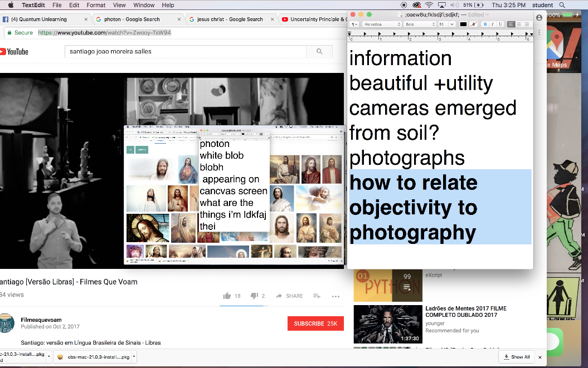Click the thumbs down dislike icon
Image resolution: width=588 pixels, height=368 pixels.
(x=254, y=295)
